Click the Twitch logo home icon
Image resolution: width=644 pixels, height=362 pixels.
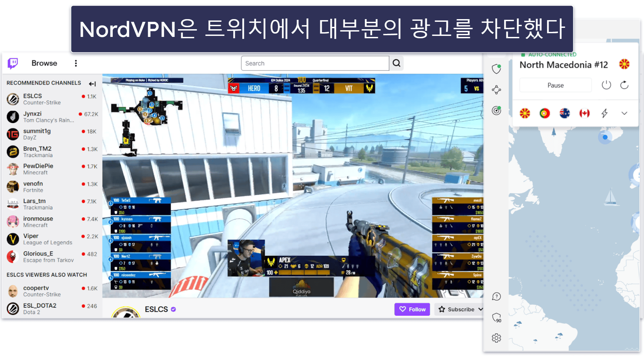click(13, 63)
